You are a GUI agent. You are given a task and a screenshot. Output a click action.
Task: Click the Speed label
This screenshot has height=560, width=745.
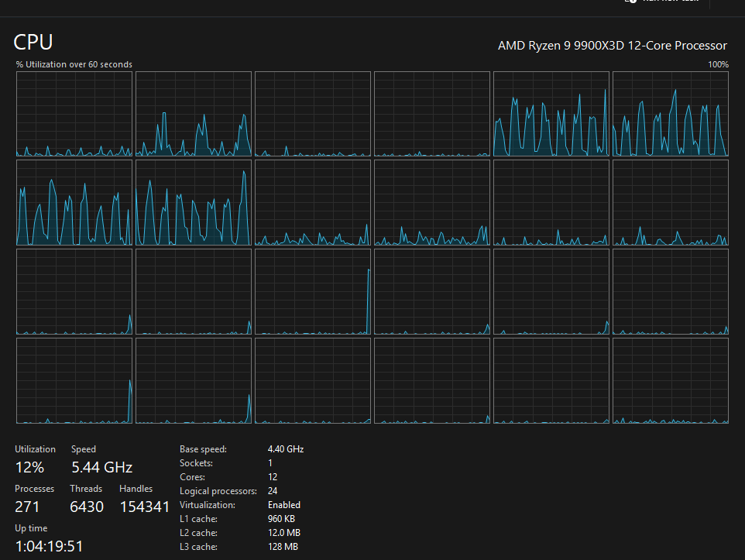(84, 449)
